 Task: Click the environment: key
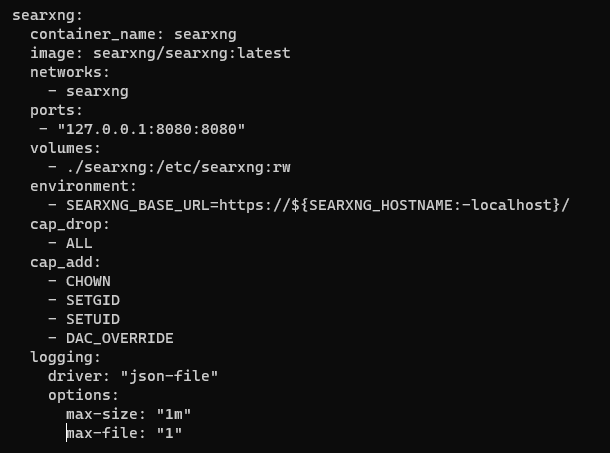(x=83, y=186)
